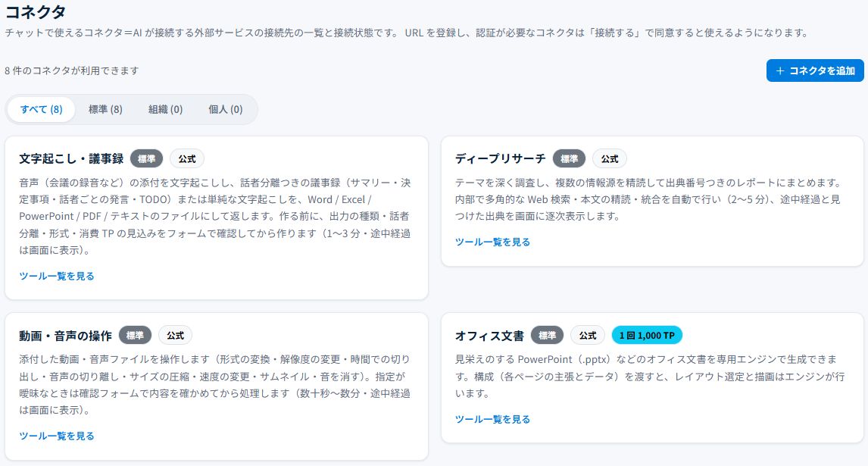The image size is (868, 466).
Task: Click the plus icon in コネクタを追加
Action: (780, 71)
